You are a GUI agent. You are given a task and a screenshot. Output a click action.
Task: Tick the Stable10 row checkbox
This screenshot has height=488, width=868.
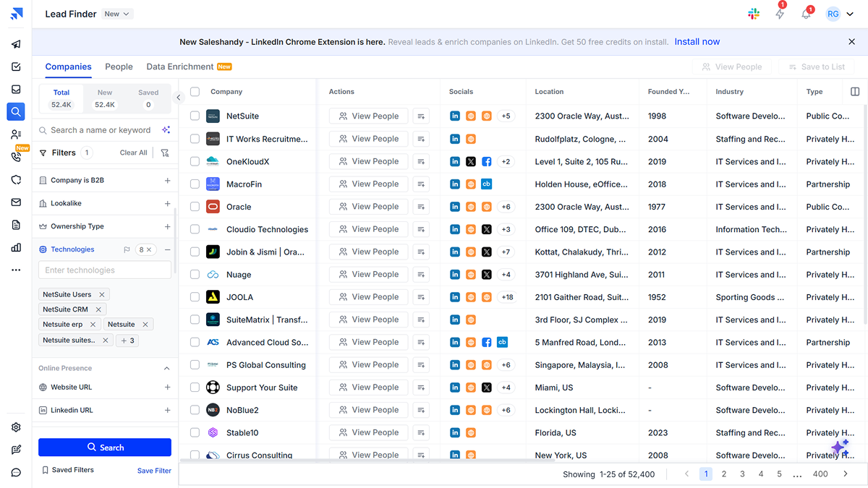195,432
